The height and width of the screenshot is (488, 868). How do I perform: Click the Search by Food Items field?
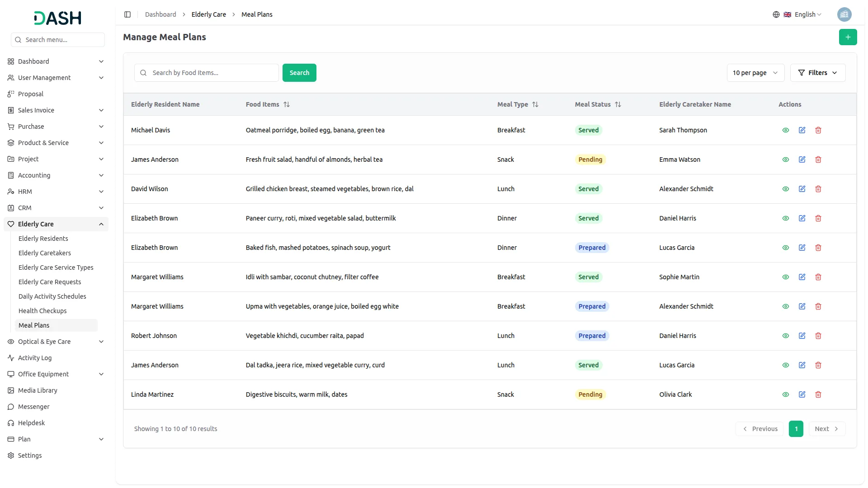[207, 73]
